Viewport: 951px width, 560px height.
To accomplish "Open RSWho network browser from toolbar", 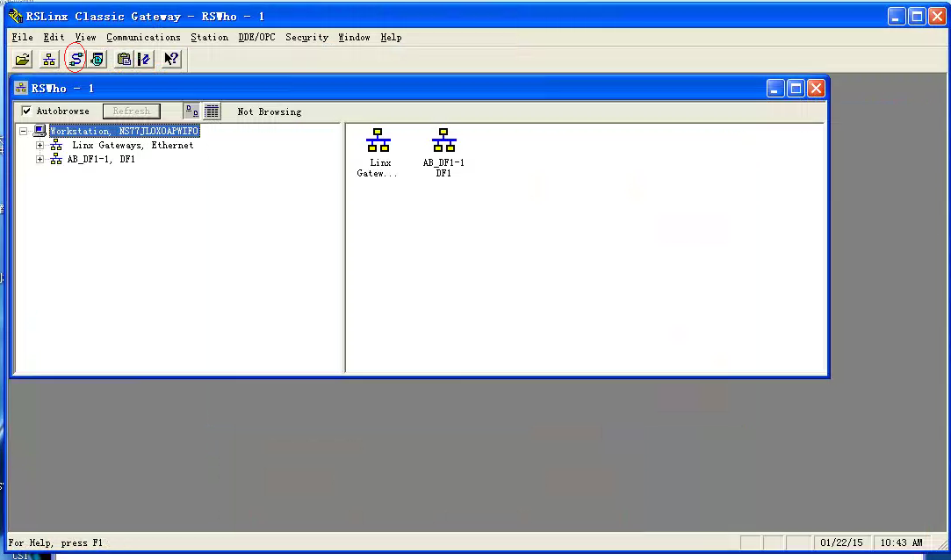I will tap(49, 59).
